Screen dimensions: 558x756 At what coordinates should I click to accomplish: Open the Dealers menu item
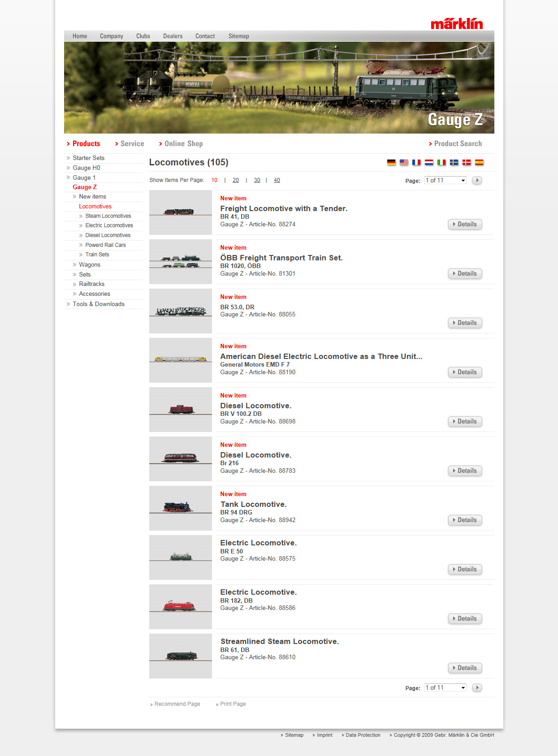[x=173, y=36]
